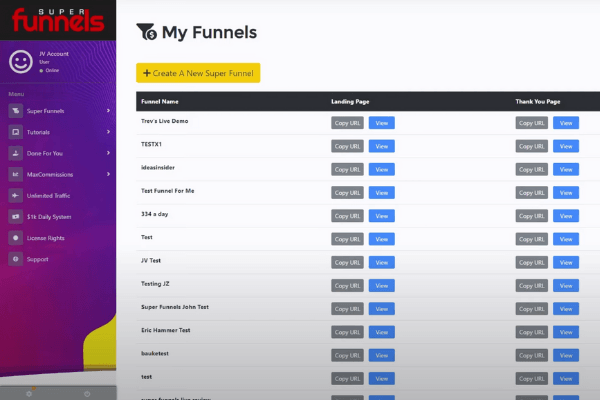The image size is (600, 400).
Task: Copy thank you page URL for Testing JZ
Action: tap(532, 286)
